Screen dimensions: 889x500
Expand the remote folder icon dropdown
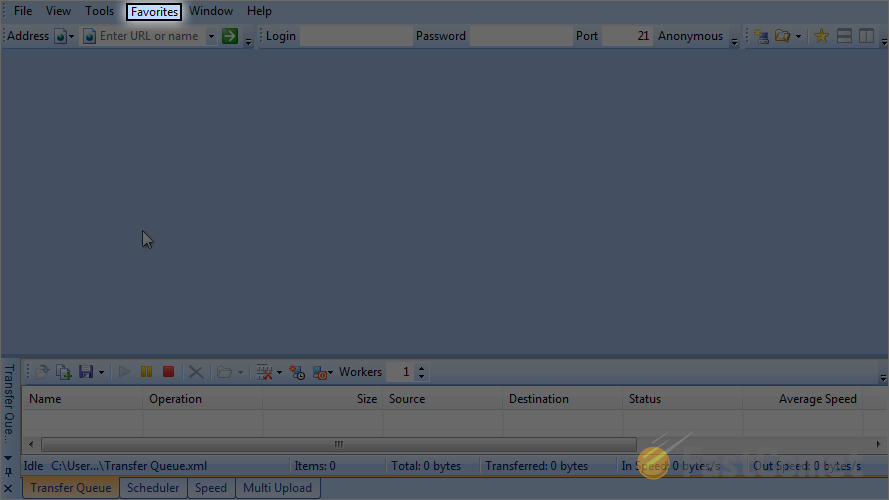click(x=798, y=36)
